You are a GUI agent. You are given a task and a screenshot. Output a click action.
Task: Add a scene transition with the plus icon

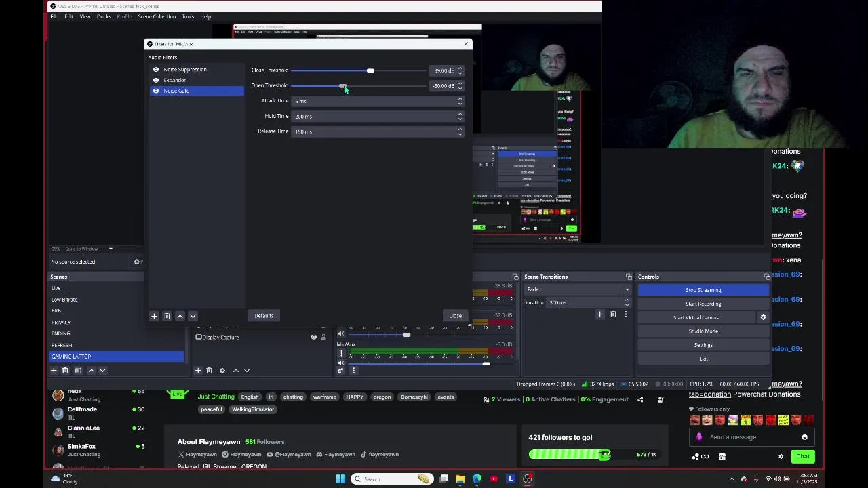[599, 314]
